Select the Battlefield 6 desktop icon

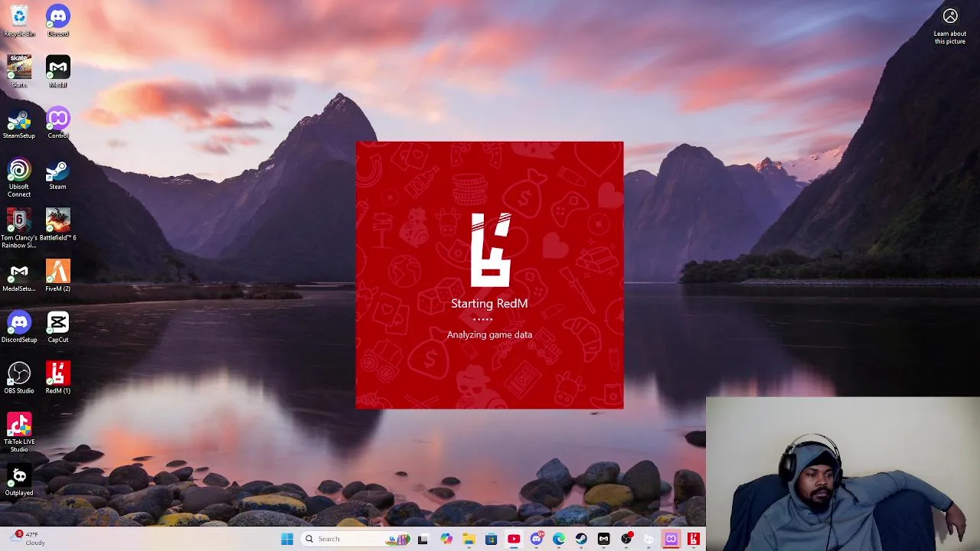[58, 225]
